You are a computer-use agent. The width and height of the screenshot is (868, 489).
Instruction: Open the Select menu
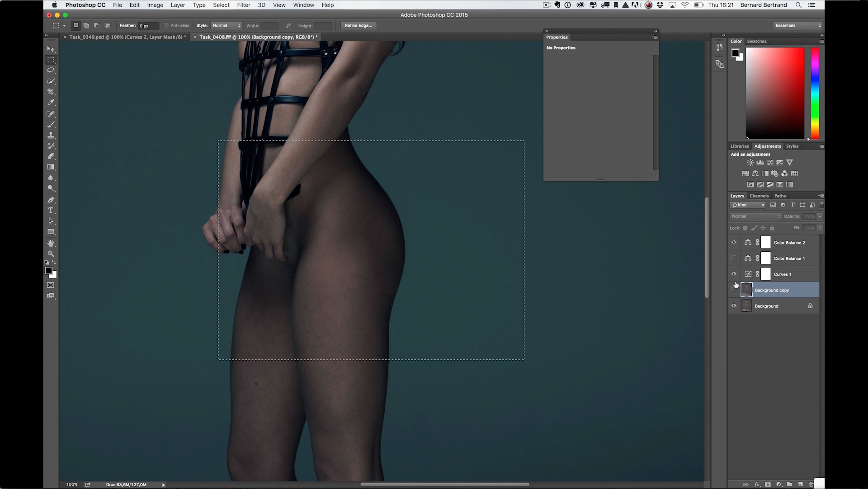pos(221,5)
